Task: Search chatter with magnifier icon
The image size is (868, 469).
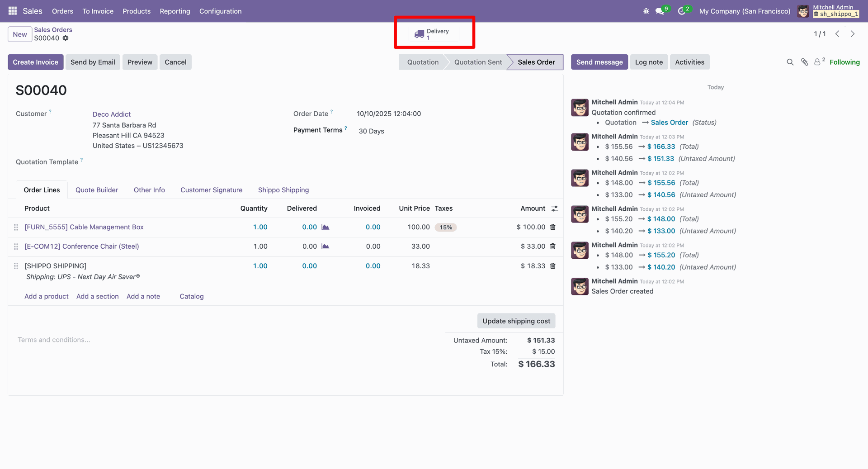Action: click(x=790, y=62)
